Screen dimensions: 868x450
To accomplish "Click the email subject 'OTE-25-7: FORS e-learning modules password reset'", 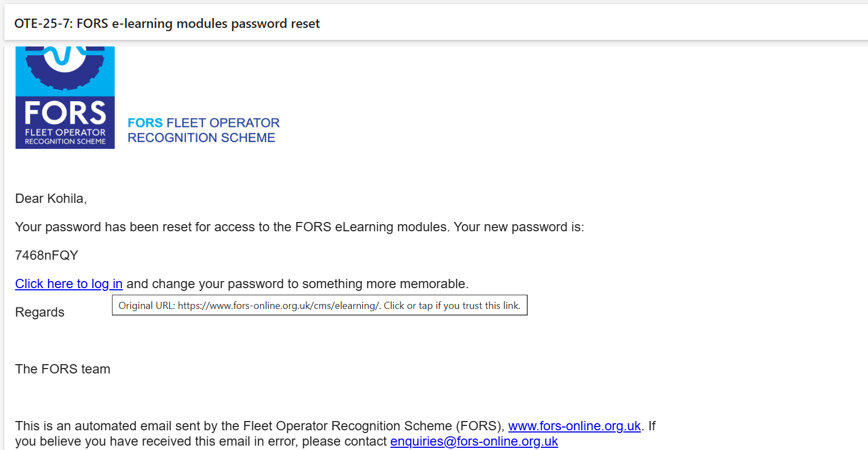I will (167, 24).
